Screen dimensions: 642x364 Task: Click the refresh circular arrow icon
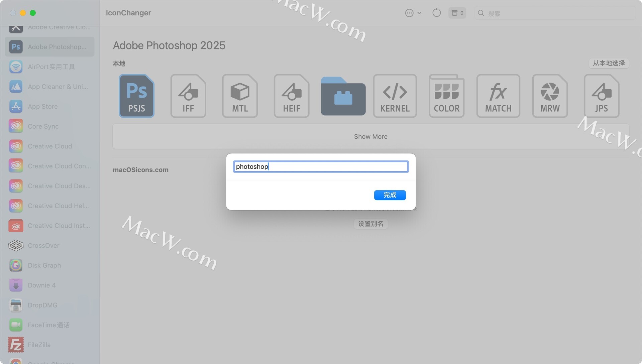436,13
